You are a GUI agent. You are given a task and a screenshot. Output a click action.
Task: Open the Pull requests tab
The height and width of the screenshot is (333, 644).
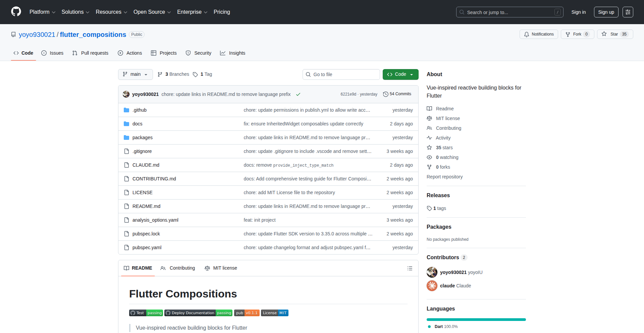90,53
